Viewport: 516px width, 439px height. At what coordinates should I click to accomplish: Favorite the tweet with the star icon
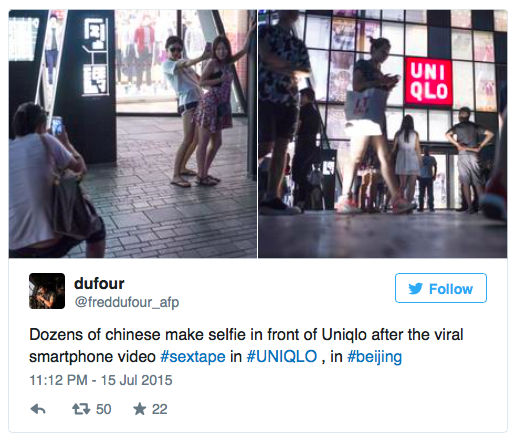point(140,409)
